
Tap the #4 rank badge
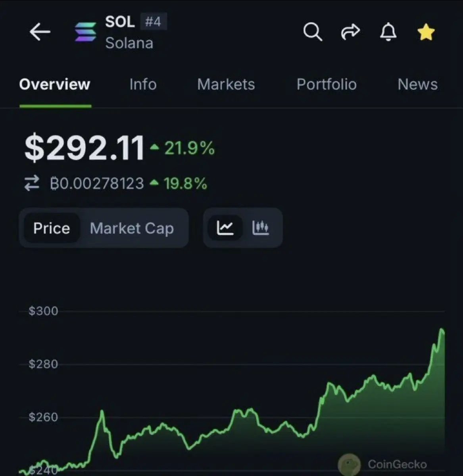pyautogui.click(x=153, y=21)
